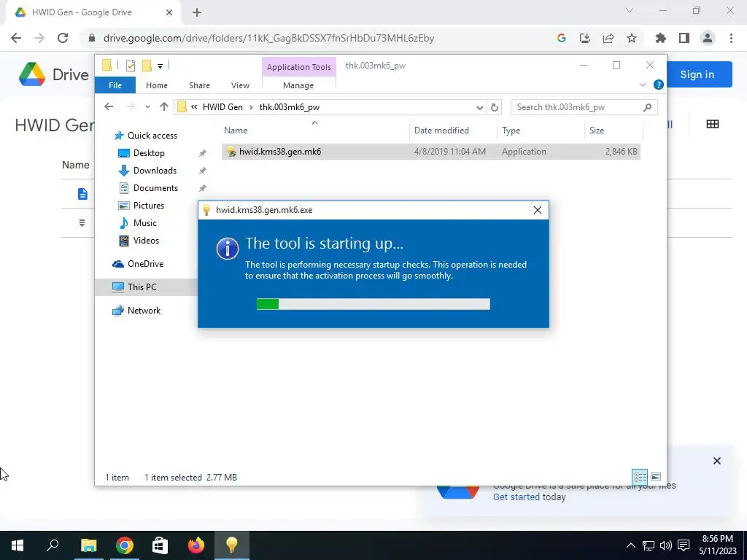Refresh the Explorer folder view
747x560 pixels.
(x=495, y=107)
